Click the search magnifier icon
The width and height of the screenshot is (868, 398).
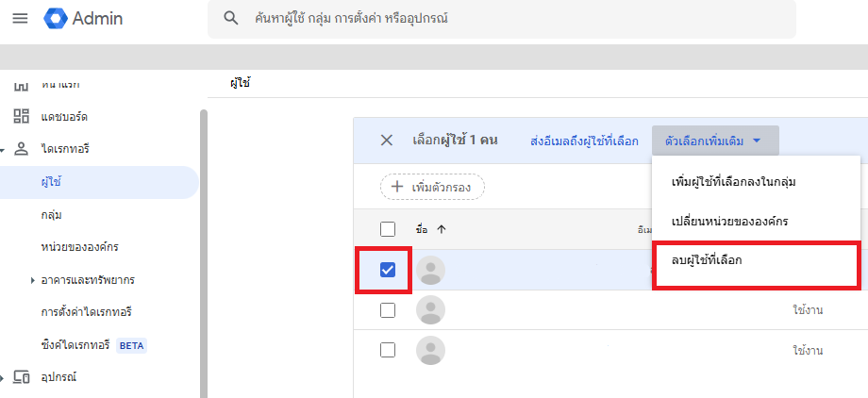[231, 19]
